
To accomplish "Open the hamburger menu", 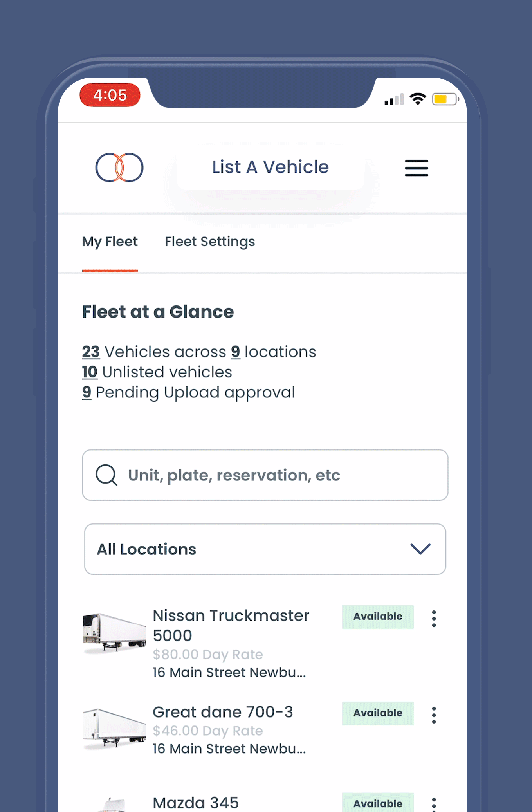I will click(416, 168).
